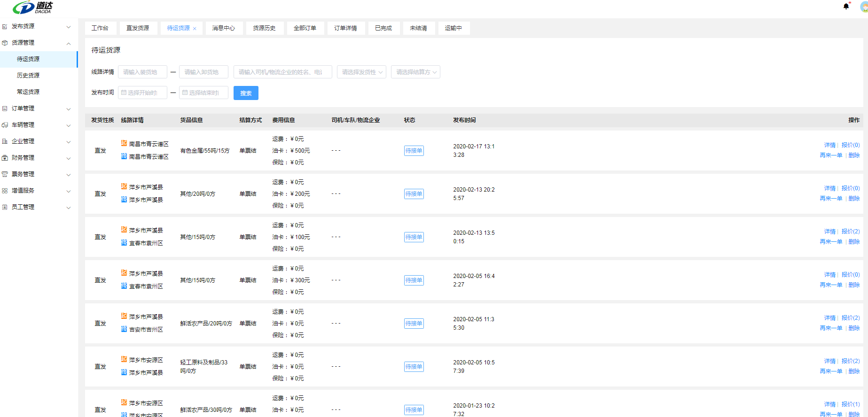This screenshot has height=417, width=868.
Task: Close the 待运货源 tab
Action: tap(195, 29)
